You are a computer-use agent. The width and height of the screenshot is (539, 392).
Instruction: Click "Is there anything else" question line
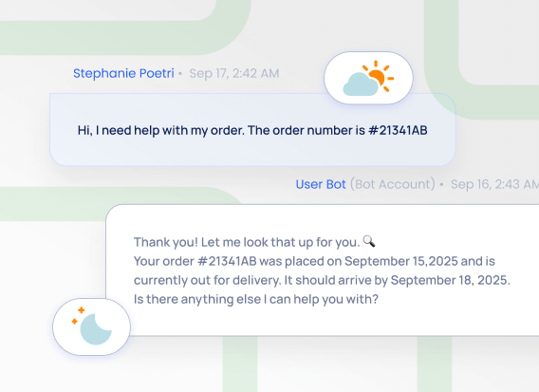pos(256,299)
